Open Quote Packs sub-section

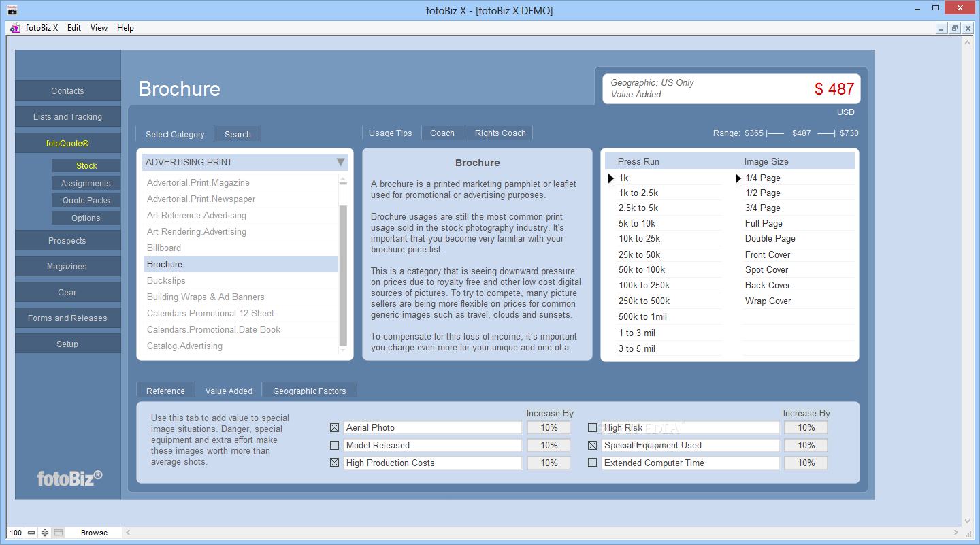[86, 201]
